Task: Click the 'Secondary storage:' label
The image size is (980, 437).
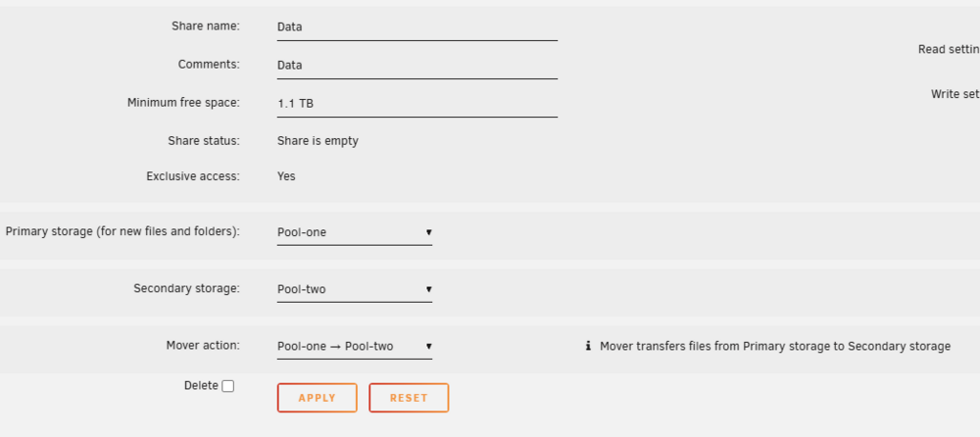Action: coord(186,288)
